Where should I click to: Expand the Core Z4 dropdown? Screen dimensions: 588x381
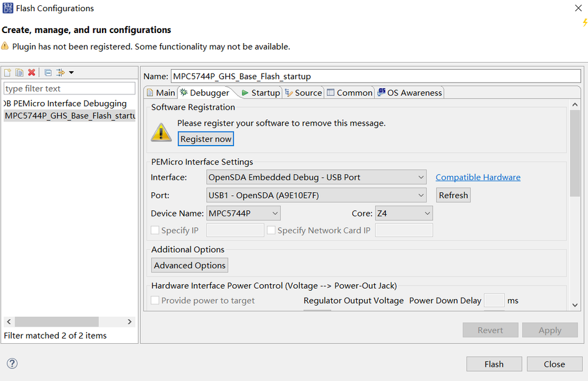tap(403, 214)
